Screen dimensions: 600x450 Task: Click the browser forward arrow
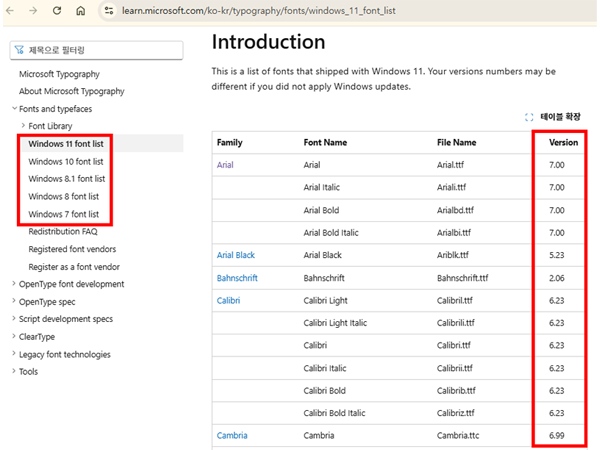click(x=34, y=10)
